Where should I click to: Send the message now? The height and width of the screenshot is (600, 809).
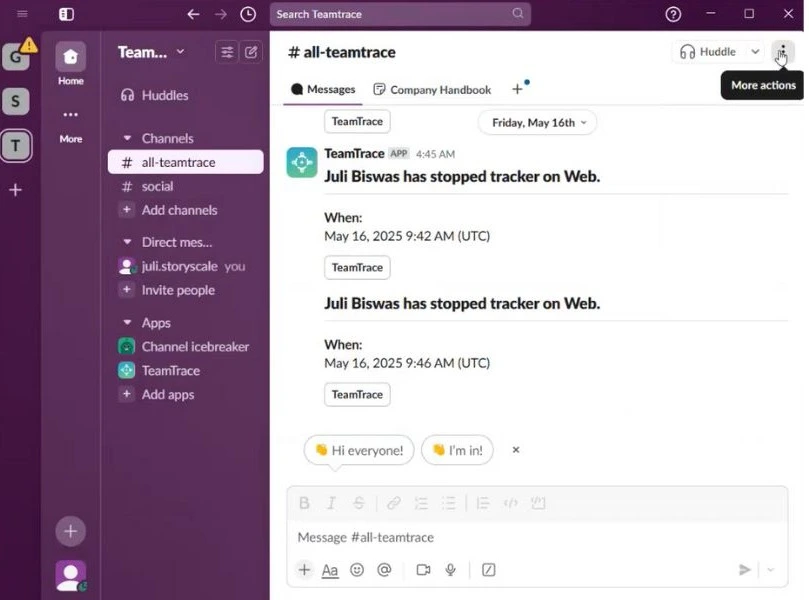745,570
